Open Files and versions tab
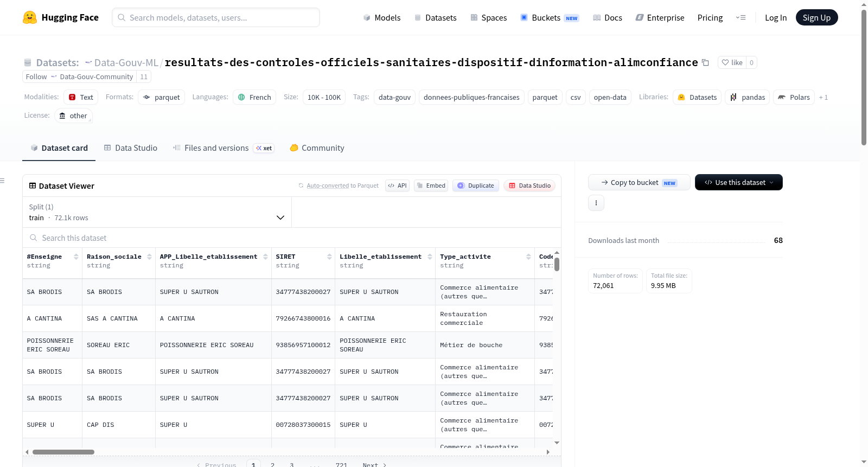 pyautogui.click(x=224, y=148)
